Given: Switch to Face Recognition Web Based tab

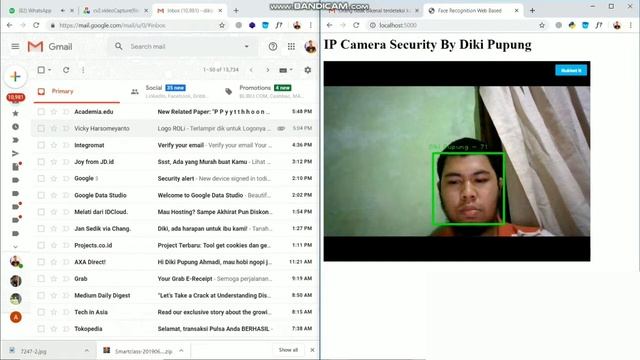Looking at the screenshot, I should click(x=473, y=11).
